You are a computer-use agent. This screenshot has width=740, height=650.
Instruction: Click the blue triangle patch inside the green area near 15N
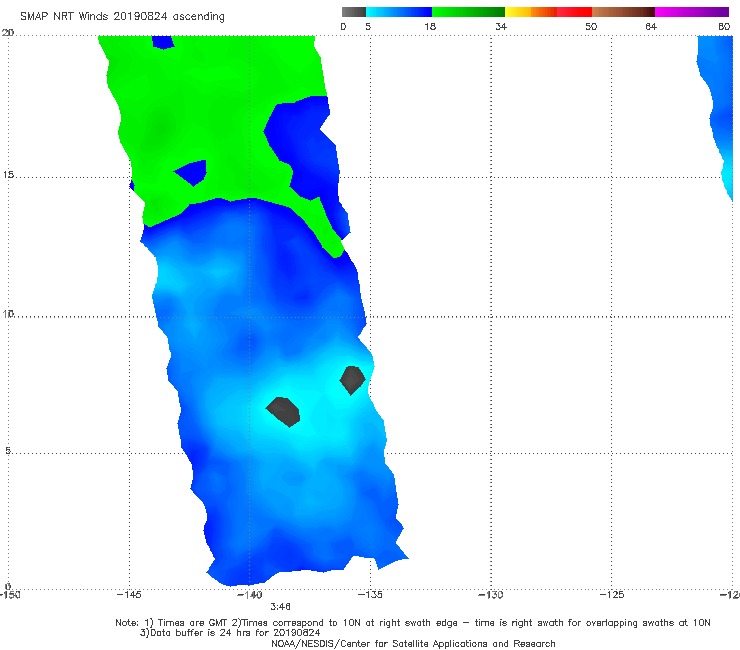pyautogui.click(x=193, y=172)
